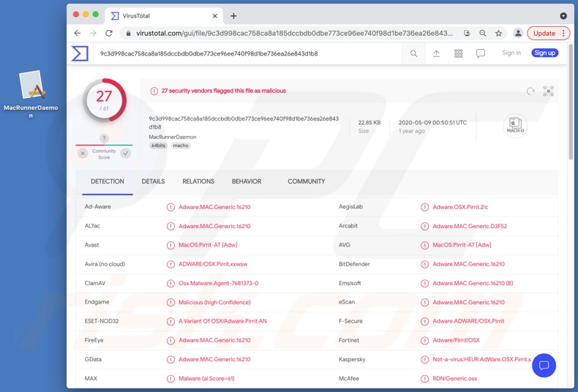
Task: Click the 22.85 KB size value
Action: [x=369, y=123]
